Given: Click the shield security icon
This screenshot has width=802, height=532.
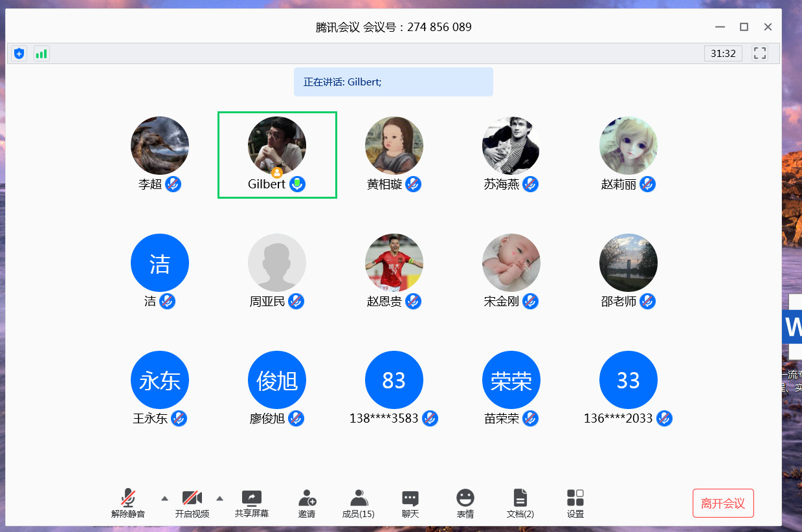Looking at the screenshot, I should (x=19, y=54).
